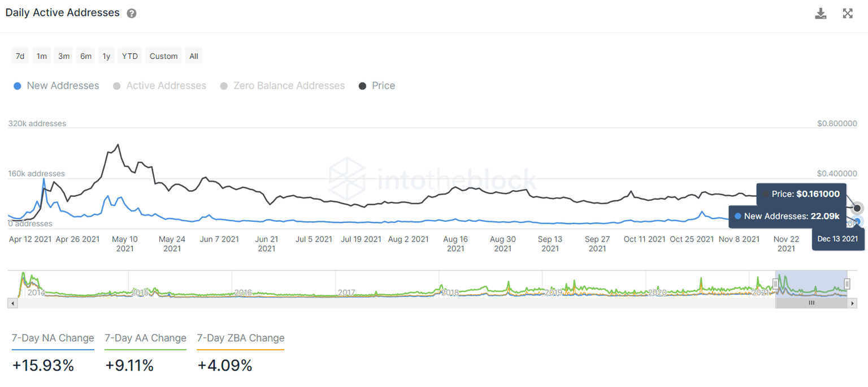
Task: Click the navigator left range handle
Action: (776, 284)
